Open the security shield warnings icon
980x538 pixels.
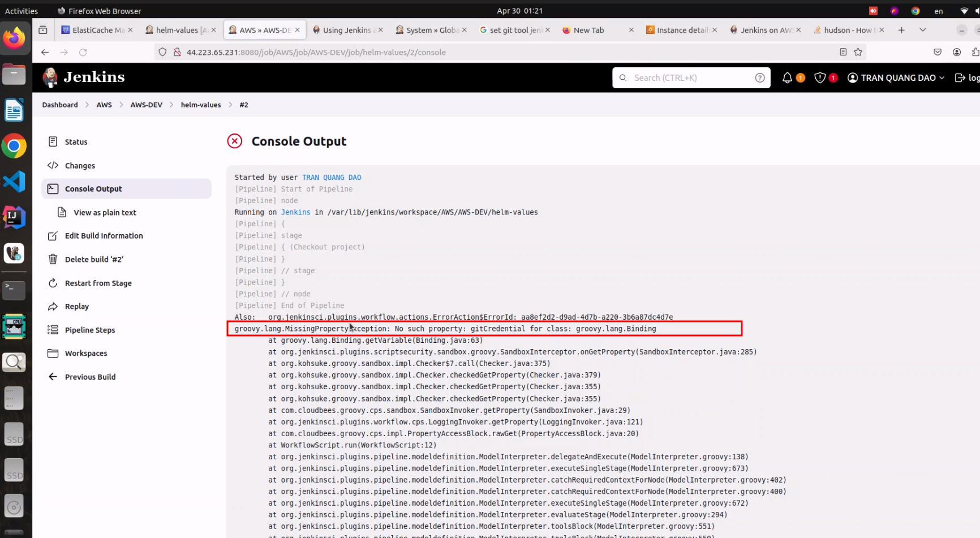pos(820,78)
